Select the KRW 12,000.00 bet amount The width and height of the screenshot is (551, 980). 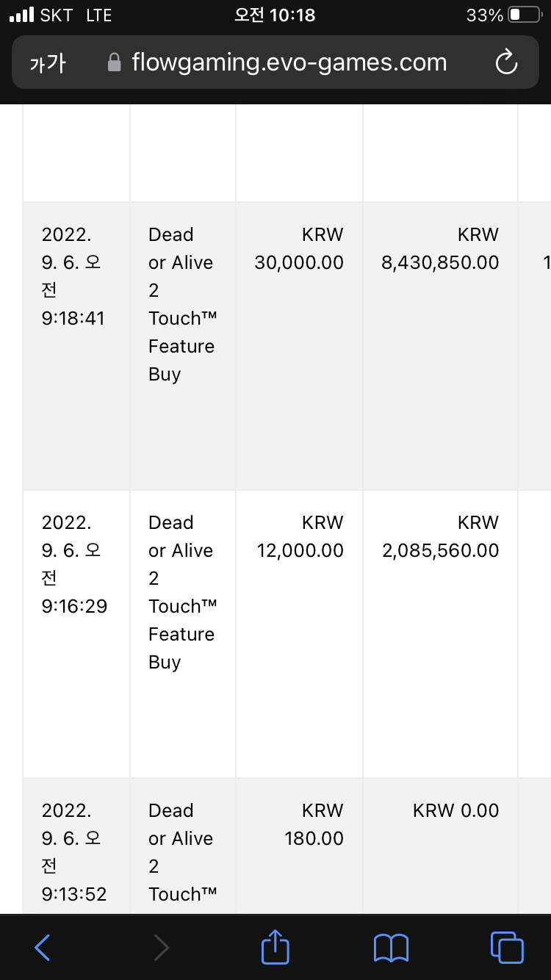(x=300, y=536)
